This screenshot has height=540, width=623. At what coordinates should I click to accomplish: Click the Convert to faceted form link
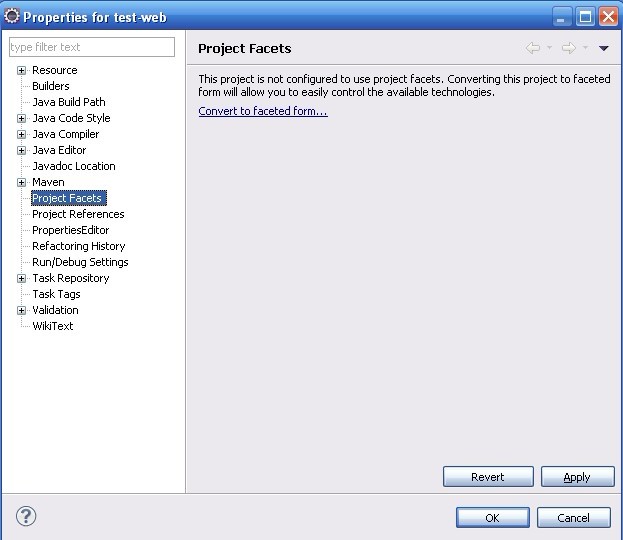(x=263, y=111)
